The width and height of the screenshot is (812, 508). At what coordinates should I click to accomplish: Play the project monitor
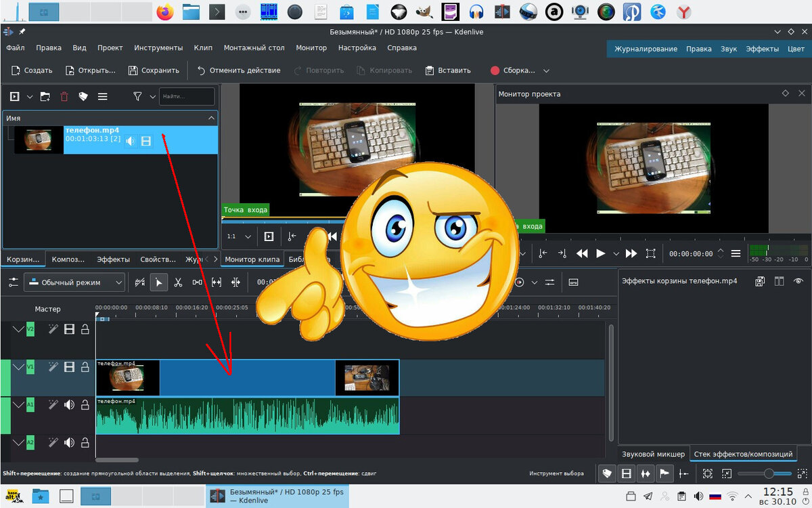pyautogui.click(x=600, y=253)
